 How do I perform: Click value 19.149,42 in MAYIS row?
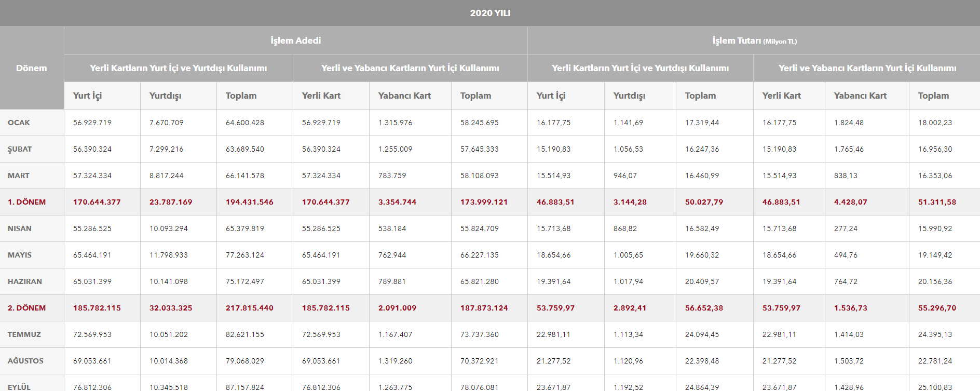pos(935,255)
